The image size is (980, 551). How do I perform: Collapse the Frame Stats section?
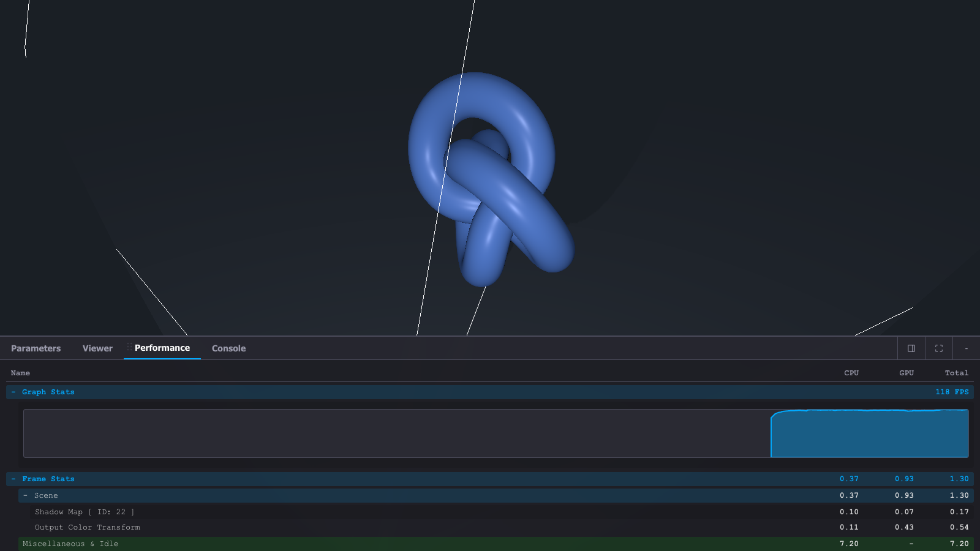click(13, 479)
